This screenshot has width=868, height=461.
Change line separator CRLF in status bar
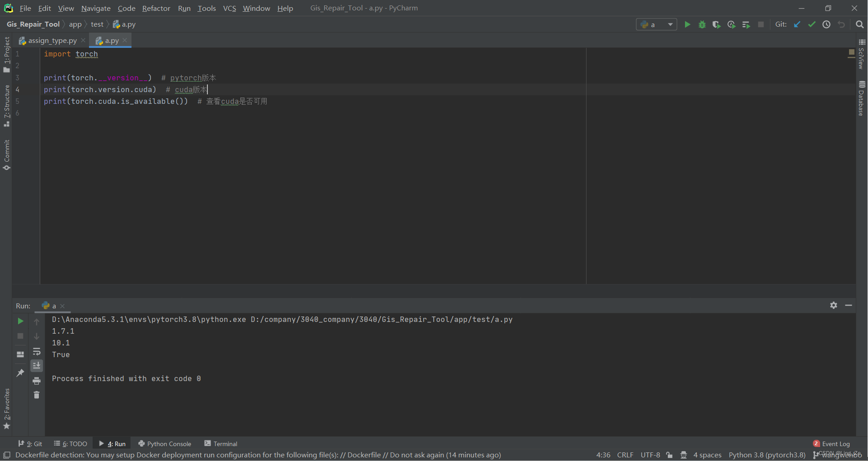click(625, 455)
